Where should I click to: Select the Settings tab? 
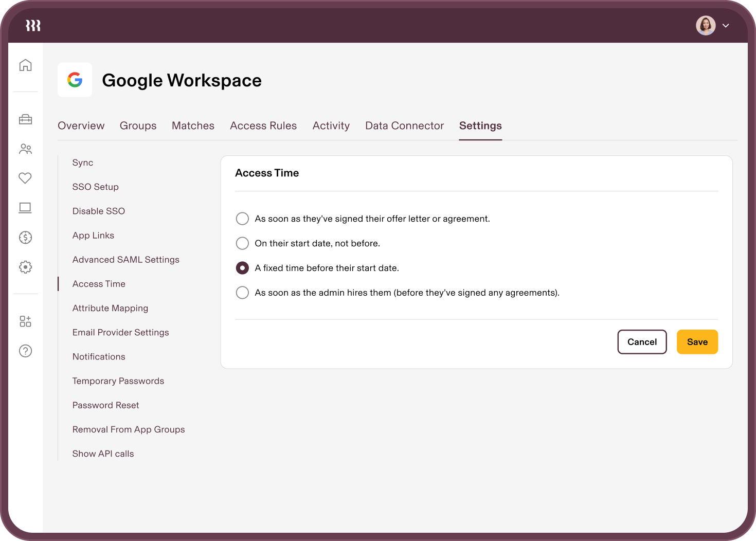coord(480,125)
